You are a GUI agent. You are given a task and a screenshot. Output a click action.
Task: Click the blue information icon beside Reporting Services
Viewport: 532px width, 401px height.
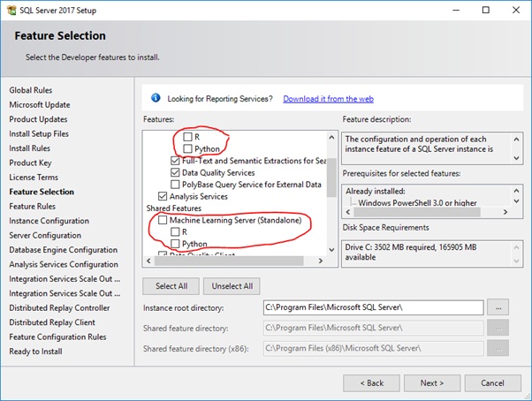tap(156, 98)
